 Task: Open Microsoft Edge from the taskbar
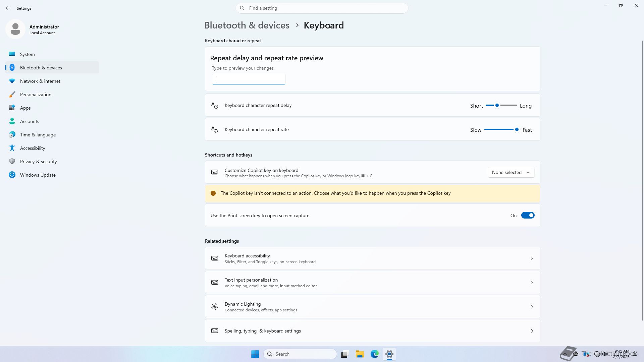tap(374, 354)
